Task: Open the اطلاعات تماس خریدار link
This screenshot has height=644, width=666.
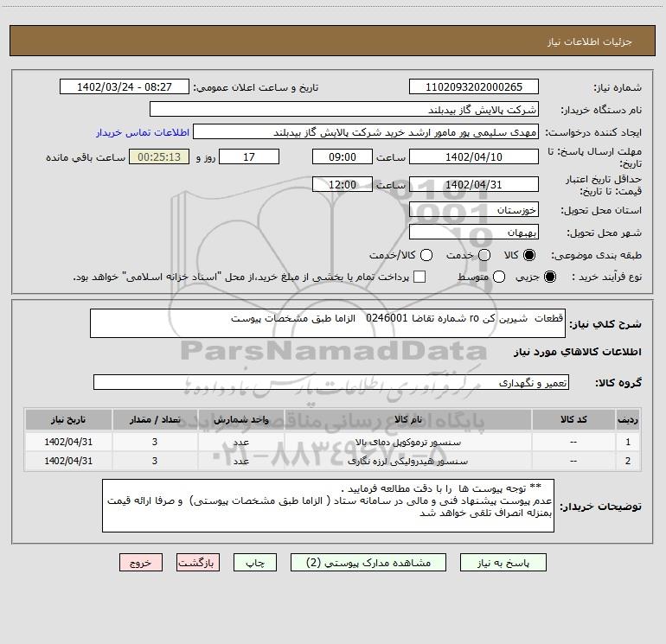Action: click(x=143, y=132)
